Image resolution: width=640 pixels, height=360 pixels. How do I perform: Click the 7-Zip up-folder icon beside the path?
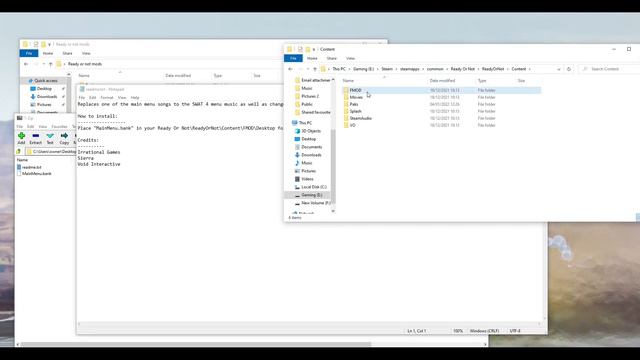[x=19, y=151]
